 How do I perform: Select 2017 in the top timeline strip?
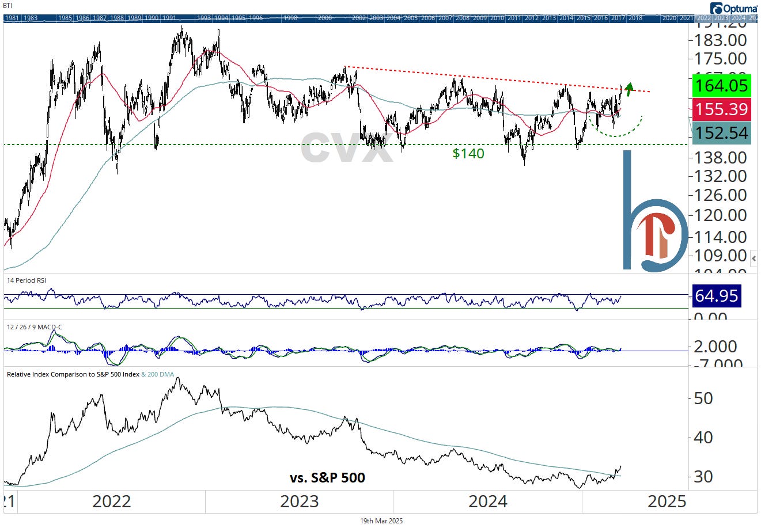(x=618, y=18)
